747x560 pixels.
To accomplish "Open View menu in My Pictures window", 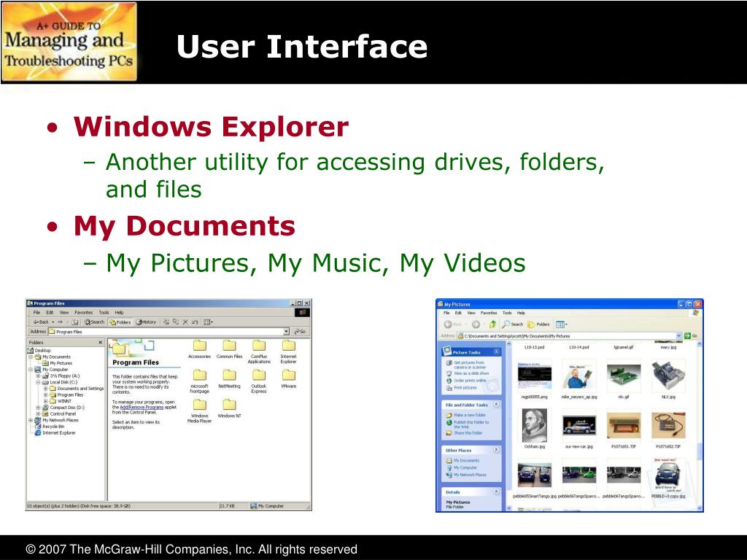I will tap(471, 313).
